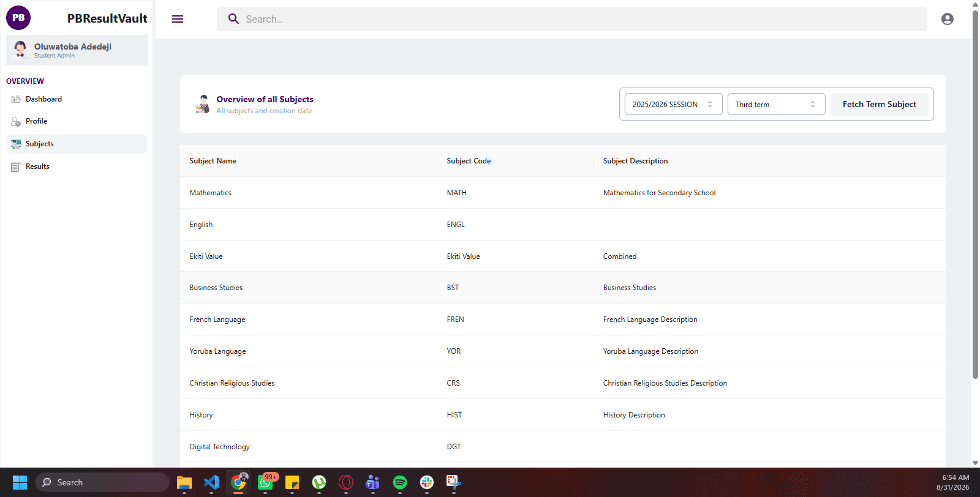
Task: Select History Description text
Action: [634, 415]
